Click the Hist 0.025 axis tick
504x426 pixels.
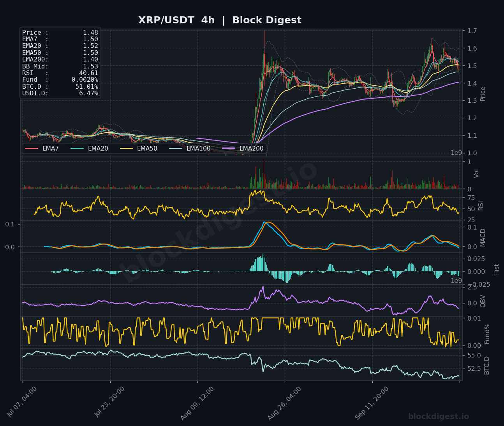coord(476,259)
